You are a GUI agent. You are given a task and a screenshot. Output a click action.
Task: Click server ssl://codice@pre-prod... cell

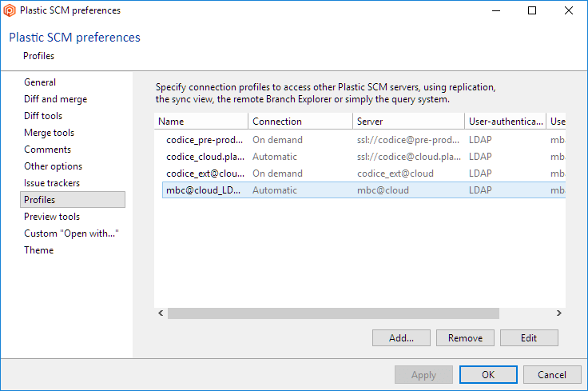coord(408,140)
